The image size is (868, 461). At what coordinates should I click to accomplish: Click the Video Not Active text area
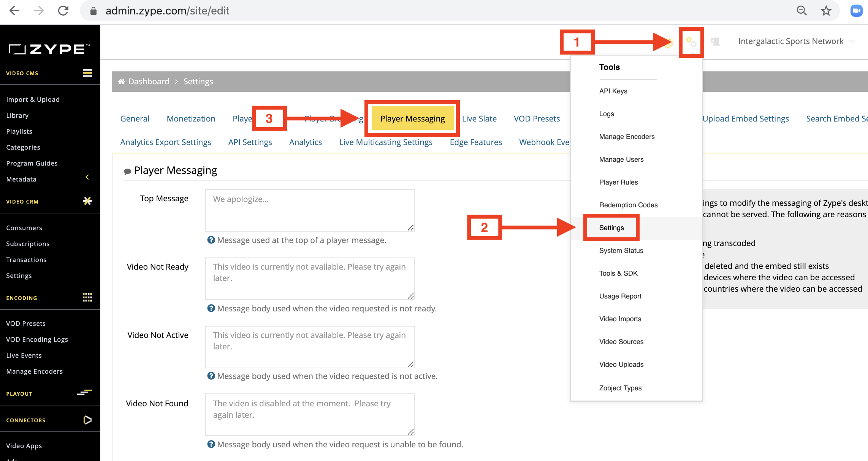[310, 347]
